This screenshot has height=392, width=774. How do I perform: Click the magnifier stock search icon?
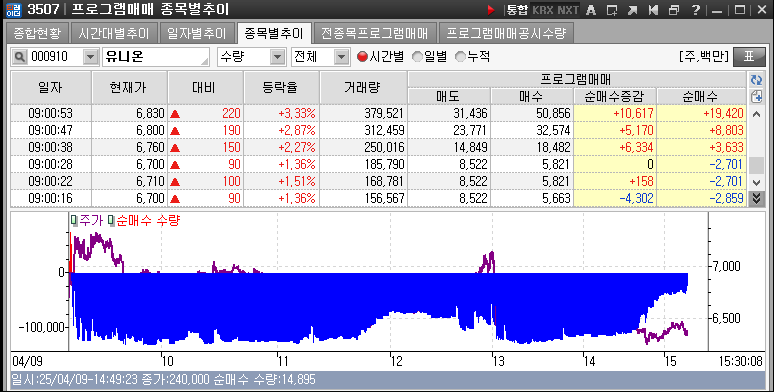pyautogui.click(x=19, y=57)
